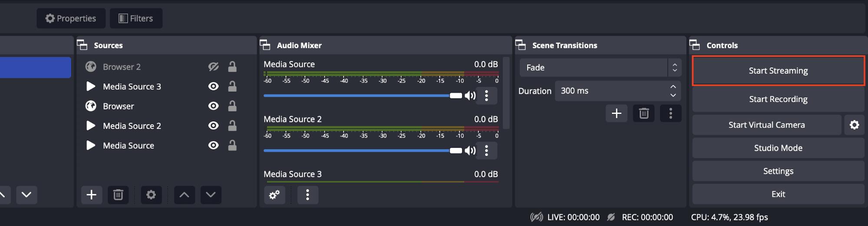
Task: Delete scene transition with trash icon
Action: click(x=644, y=113)
